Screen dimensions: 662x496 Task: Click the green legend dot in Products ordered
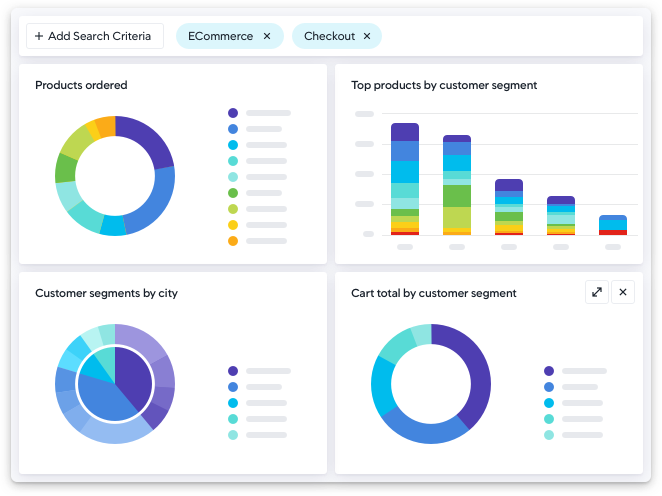click(233, 193)
